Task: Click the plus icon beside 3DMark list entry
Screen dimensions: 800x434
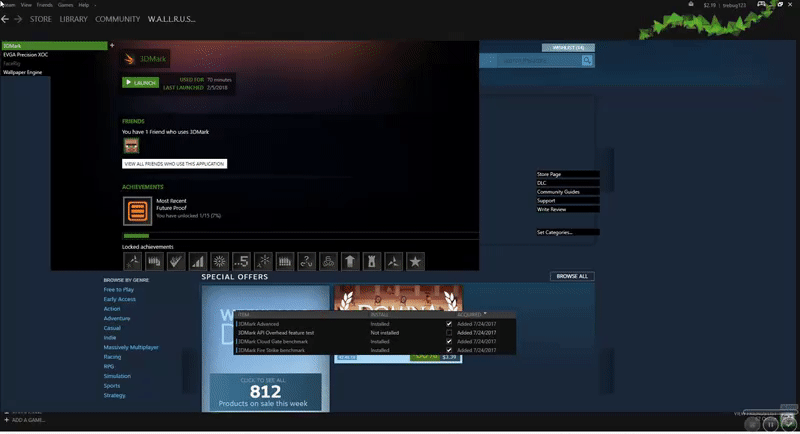Action: [112, 45]
